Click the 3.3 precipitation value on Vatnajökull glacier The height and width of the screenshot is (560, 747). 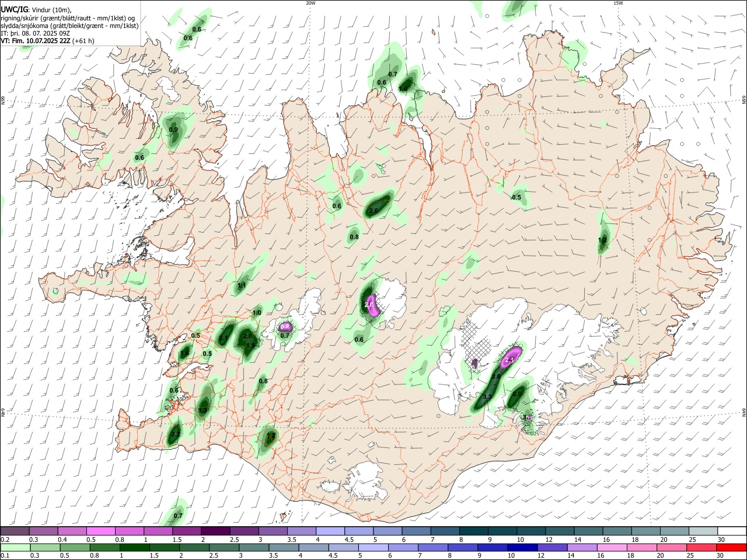click(x=487, y=397)
